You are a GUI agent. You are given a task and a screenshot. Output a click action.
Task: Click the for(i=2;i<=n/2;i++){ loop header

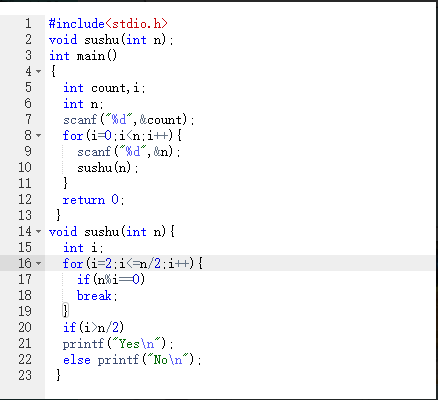coord(133,264)
